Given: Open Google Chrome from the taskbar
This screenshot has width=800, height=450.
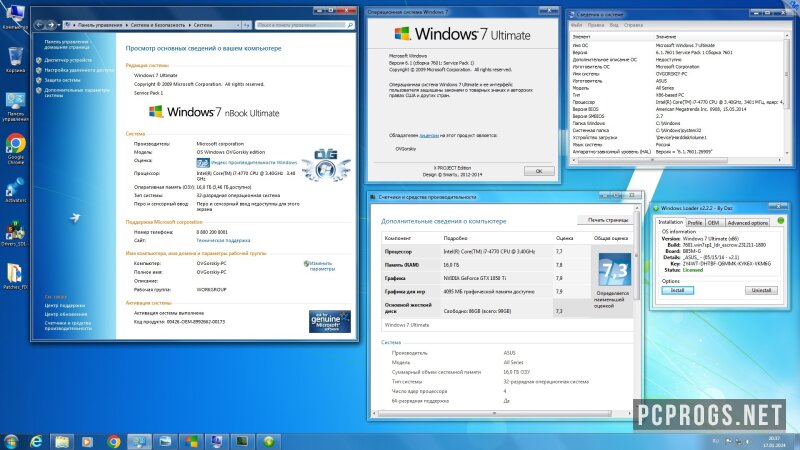Looking at the screenshot, I should (x=113, y=441).
